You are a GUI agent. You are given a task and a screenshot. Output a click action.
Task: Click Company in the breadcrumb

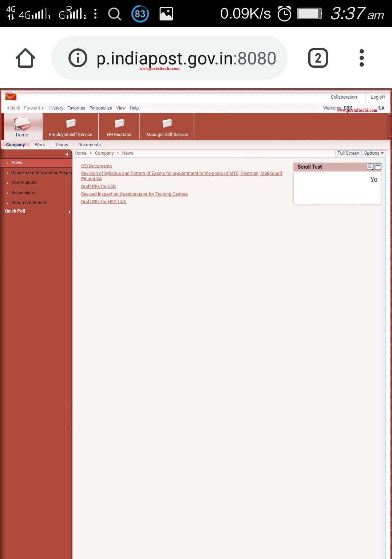pos(104,153)
